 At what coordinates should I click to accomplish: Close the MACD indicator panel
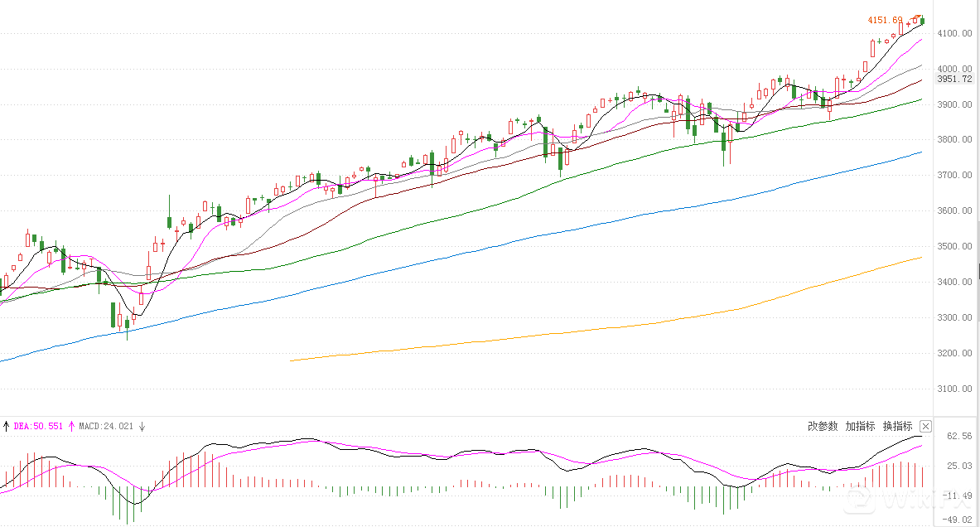pos(926,426)
